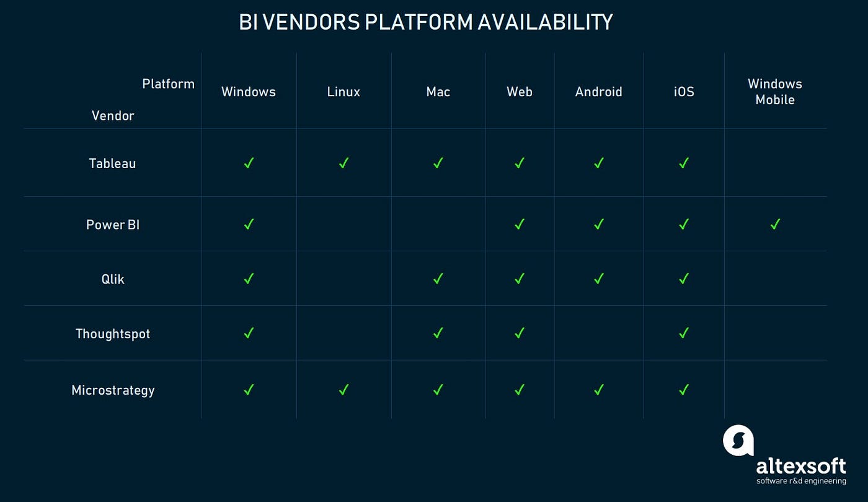Click the Tableau Android checkmark
The image size is (868, 502).
point(598,163)
